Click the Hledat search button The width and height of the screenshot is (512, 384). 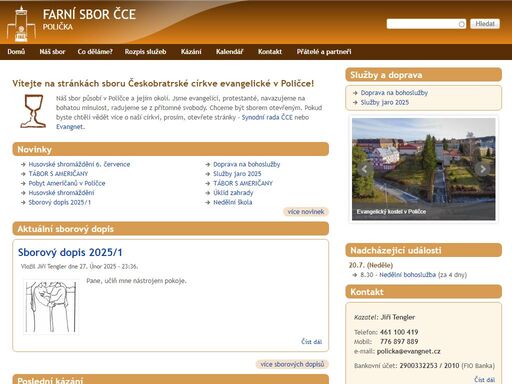pos(485,24)
